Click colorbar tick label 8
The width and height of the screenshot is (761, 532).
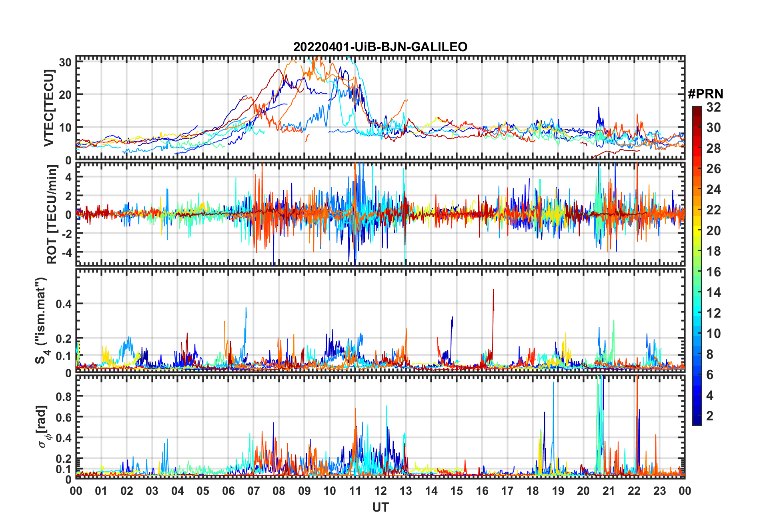point(710,354)
